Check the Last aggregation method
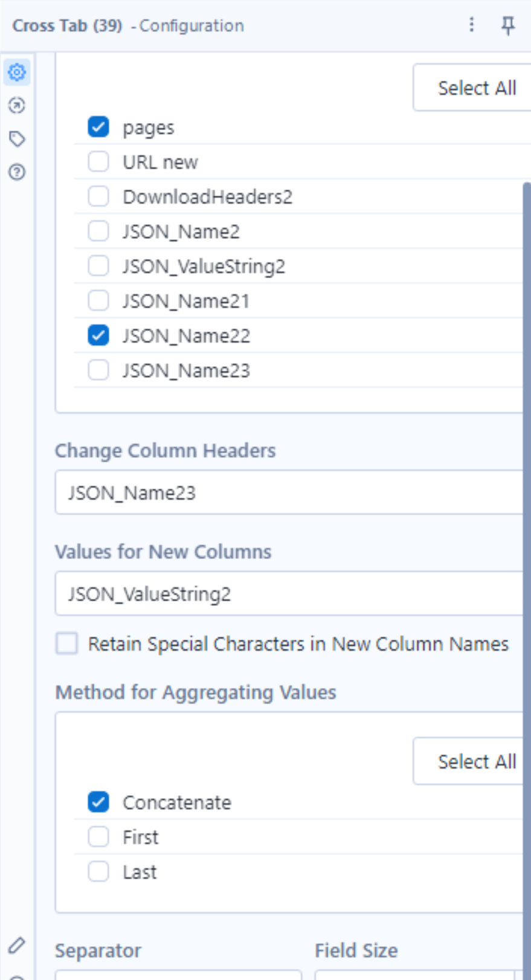The width and height of the screenshot is (531, 980). pos(98,872)
